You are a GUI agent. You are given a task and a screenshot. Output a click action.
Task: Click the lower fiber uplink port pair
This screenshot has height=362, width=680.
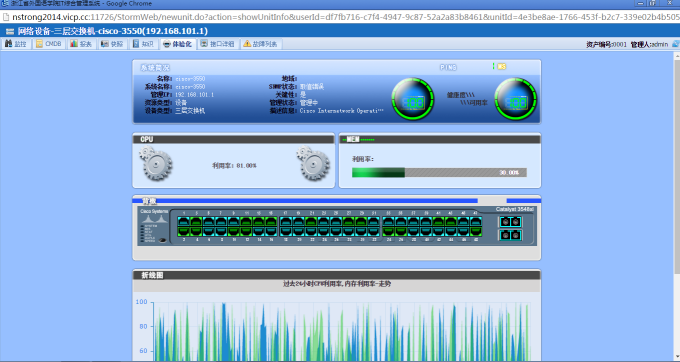coord(510,235)
